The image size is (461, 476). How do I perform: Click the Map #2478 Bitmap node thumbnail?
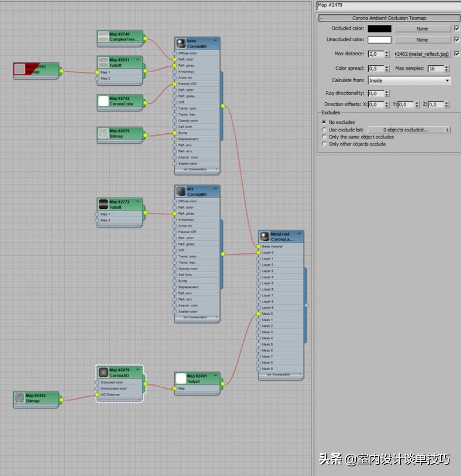coord(103,133)
